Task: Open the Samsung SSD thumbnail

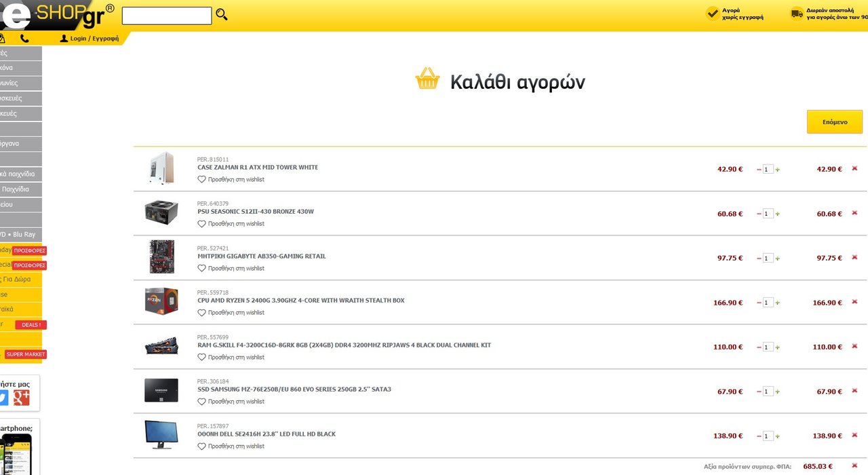Action: click(x=161, y=390)
